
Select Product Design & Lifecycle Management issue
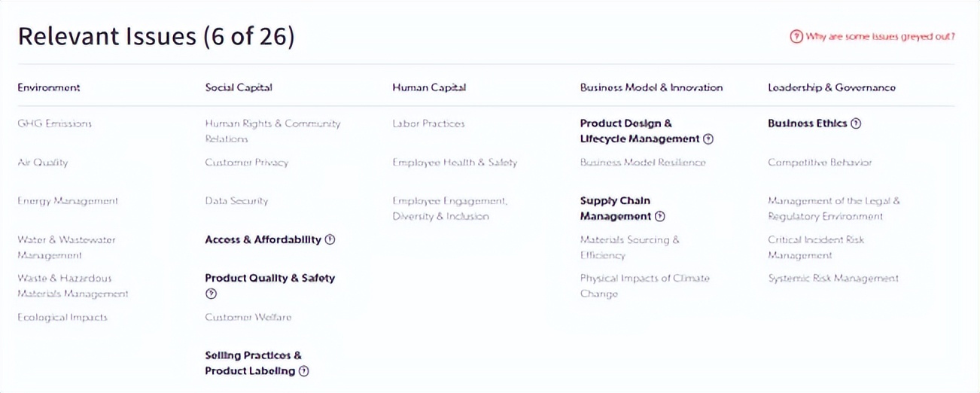pyautogui.click(x=640, y=131)
